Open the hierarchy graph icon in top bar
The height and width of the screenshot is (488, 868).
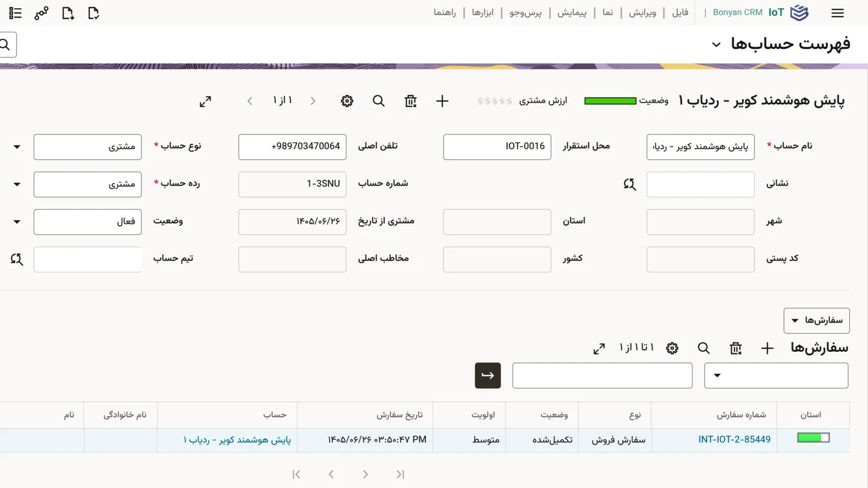41,13
